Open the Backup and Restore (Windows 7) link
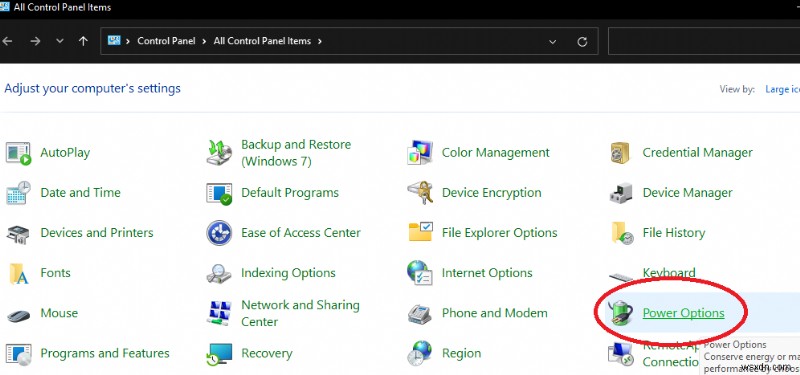 [x=296, y=153]
